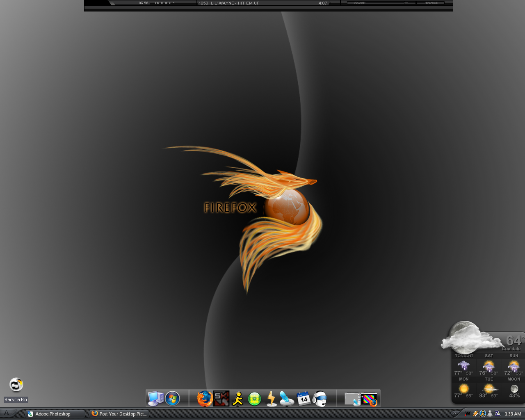Click the 64° current temperature
Viewport: 525px width, 420px height.
515,340
